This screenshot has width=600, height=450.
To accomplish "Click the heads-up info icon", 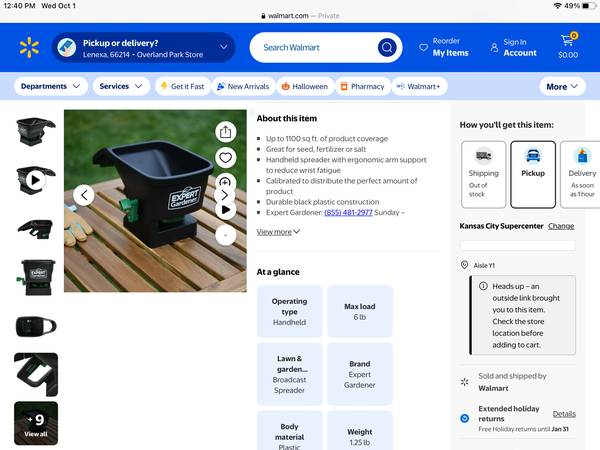I will (x=483, y=286).
